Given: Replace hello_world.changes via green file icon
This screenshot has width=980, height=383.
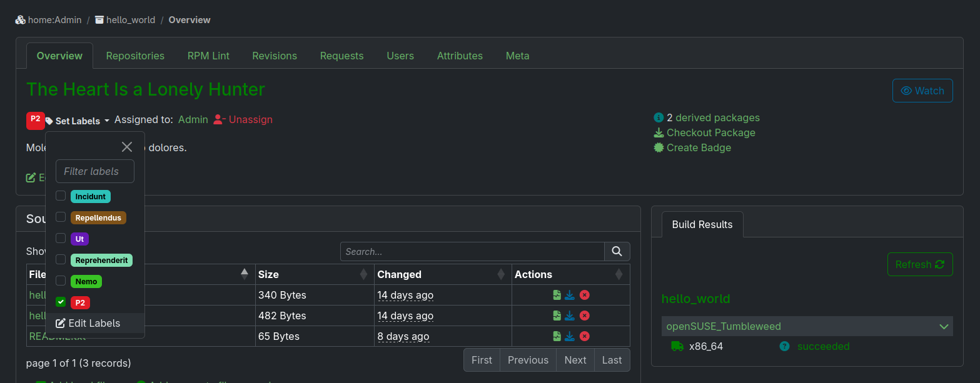Looking at the screenshot, I should [556, 295].
